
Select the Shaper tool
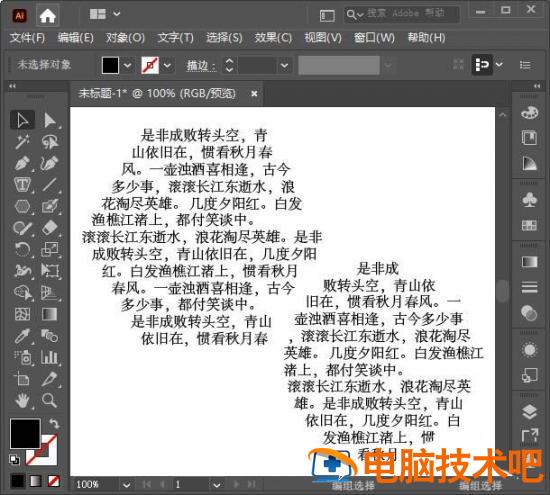[x=22, y=228]
